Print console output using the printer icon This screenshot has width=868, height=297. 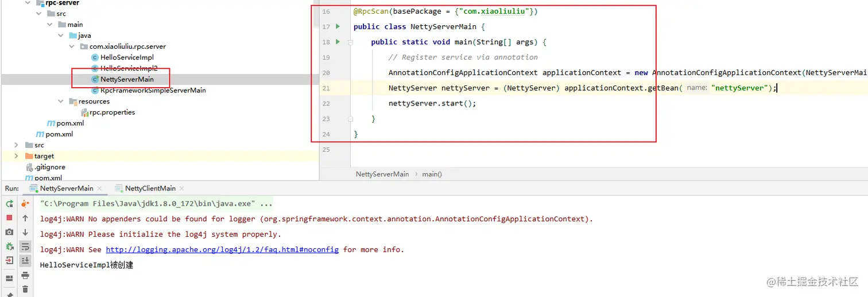click(25, 275)
